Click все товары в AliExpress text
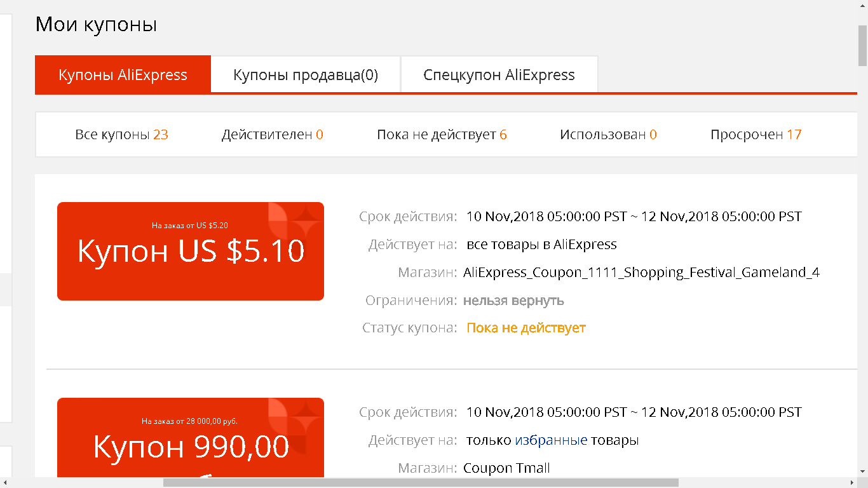868x488 pixels. tap(541, 244)
